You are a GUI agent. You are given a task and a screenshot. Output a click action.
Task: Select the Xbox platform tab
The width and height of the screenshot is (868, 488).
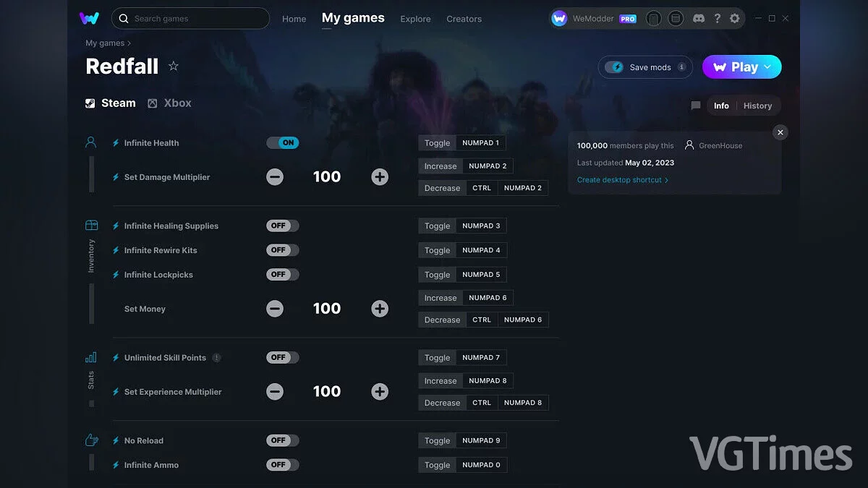[170, 103]
